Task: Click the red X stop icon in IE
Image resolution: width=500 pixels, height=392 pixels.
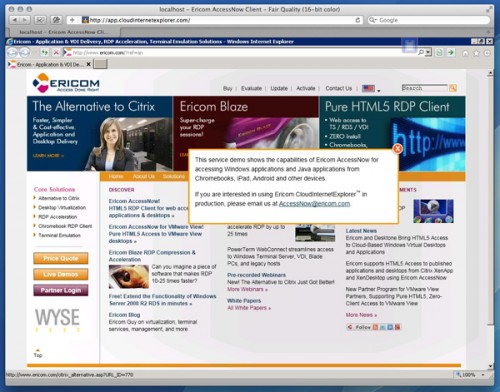Action: pos(56,52)
